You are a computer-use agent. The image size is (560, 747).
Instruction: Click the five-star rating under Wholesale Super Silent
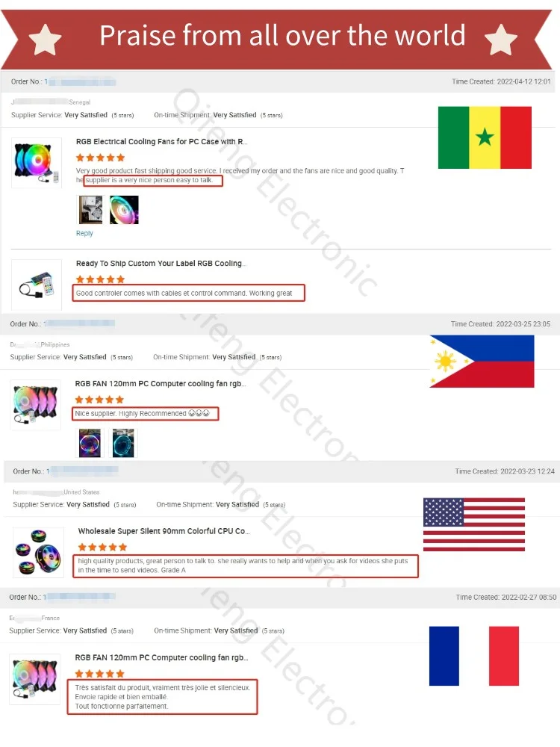tap(102, 547)
